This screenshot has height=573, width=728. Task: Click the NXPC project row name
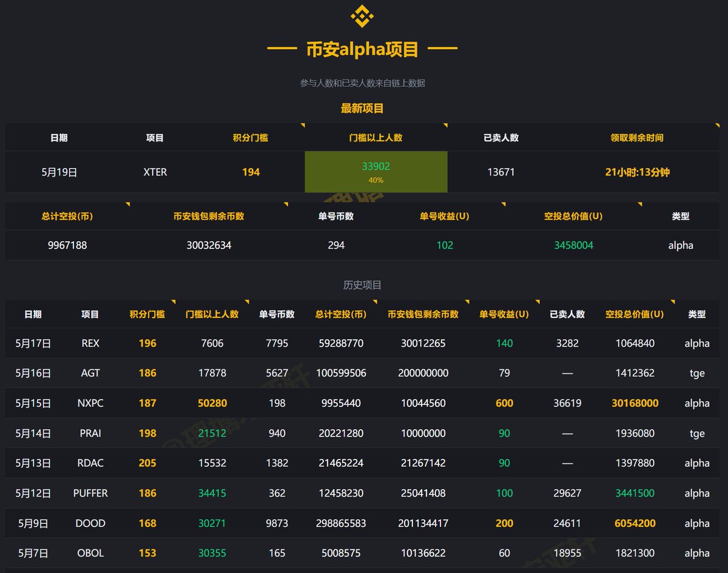coord(90,403)
